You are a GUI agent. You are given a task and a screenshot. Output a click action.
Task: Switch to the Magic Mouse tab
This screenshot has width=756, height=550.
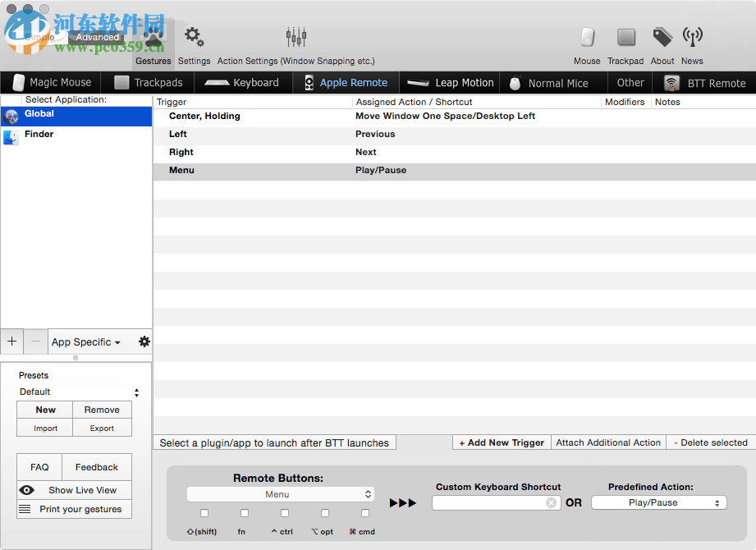pyautogui.click(x=52, y=82)
